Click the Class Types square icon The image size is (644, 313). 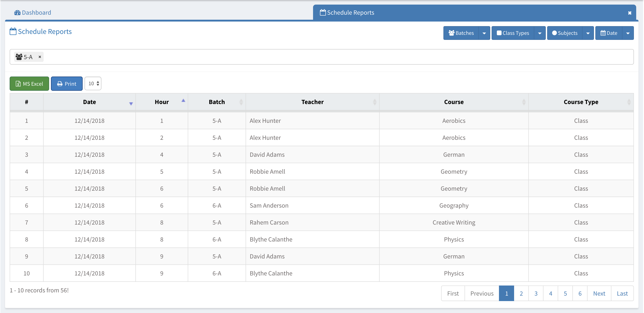[x=499, y=33]
